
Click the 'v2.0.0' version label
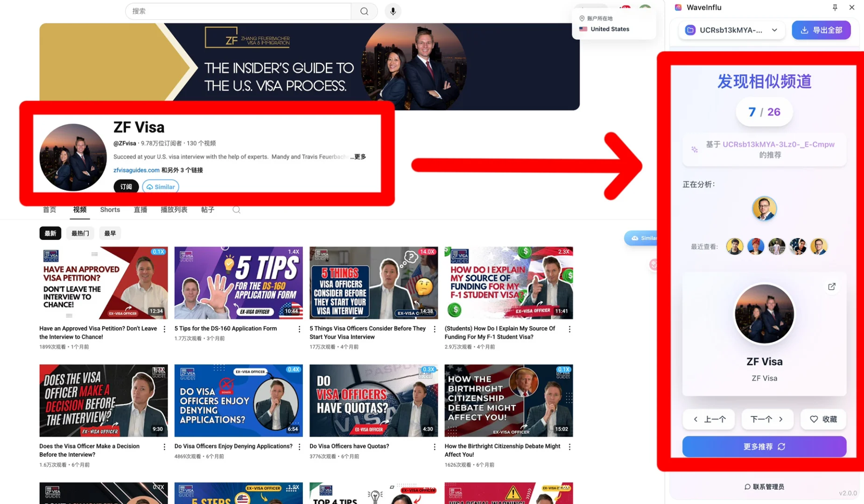tap(848, 493)
